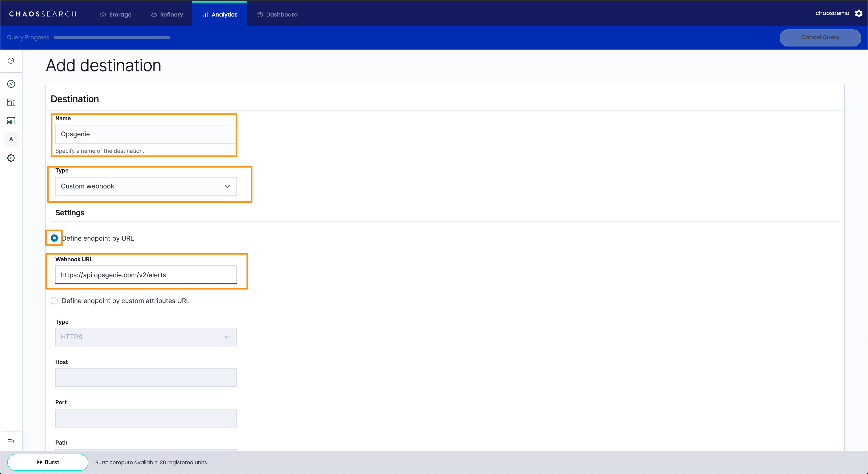Click chevron arrow of Custom webhook dropdown
The image size is (868, 474).
point(227,186)
